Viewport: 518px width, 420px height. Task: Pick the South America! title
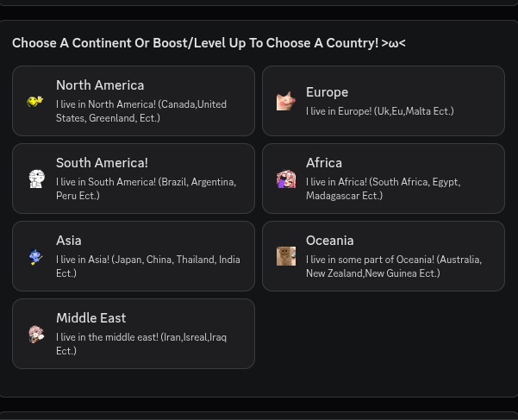point(102,163)
